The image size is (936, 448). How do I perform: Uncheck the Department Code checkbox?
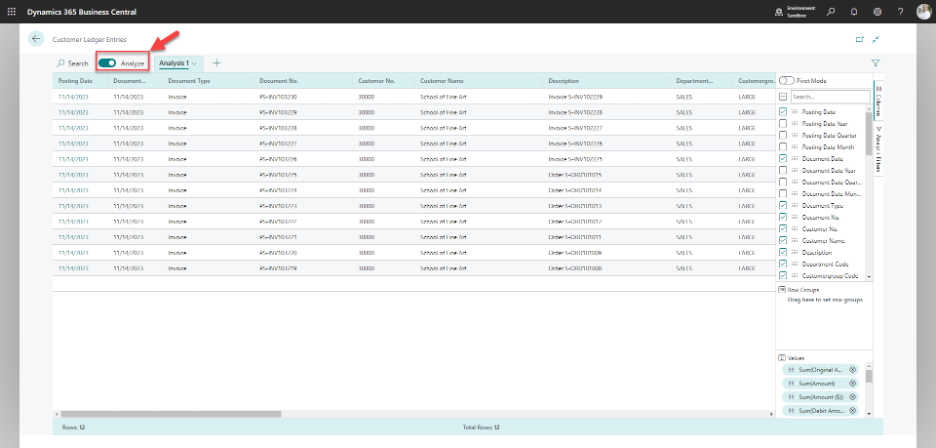(783, 263)
